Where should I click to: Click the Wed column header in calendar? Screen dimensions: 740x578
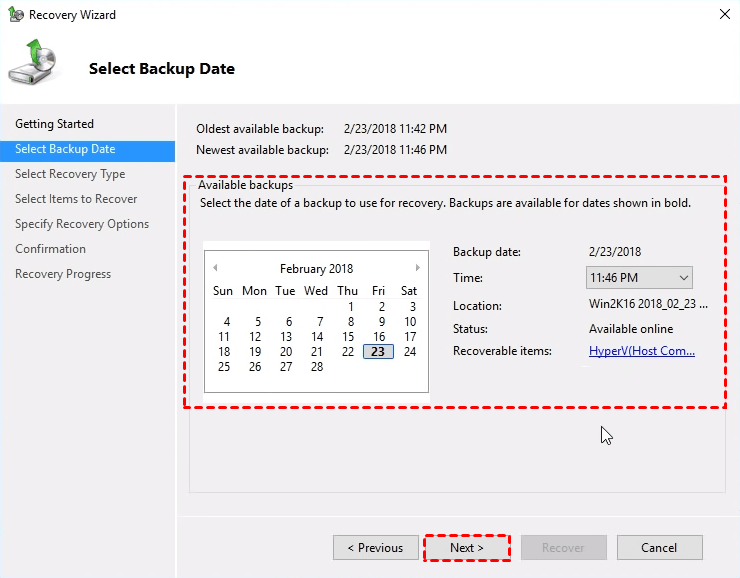pyautogui.click(x=316, y=291)
